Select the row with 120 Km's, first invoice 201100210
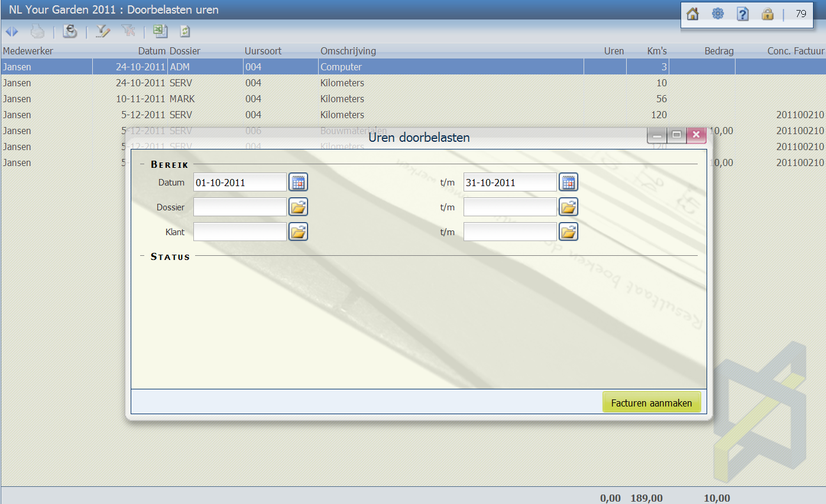Screen dimensions: 826x504 413,115
